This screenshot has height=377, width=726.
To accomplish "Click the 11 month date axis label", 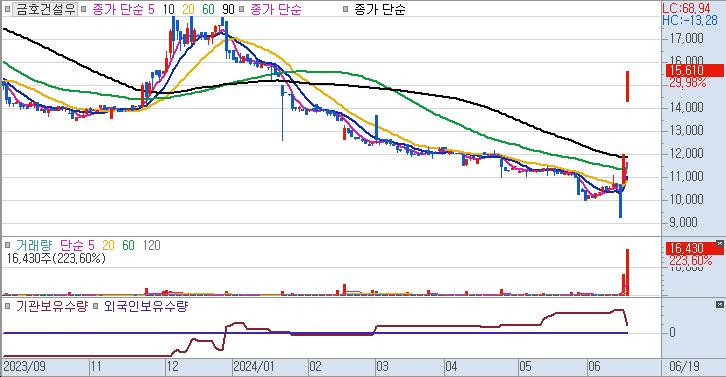I will [95, 367].
